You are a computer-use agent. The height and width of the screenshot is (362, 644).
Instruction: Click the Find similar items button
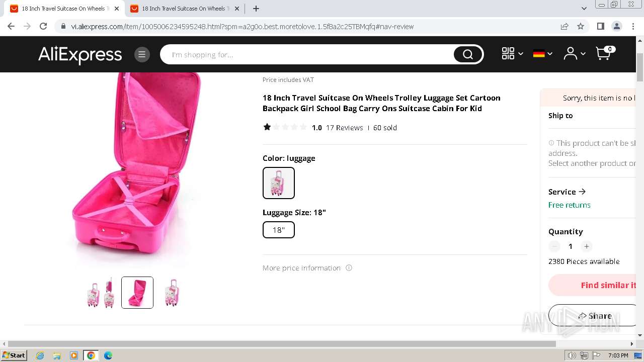592,285
